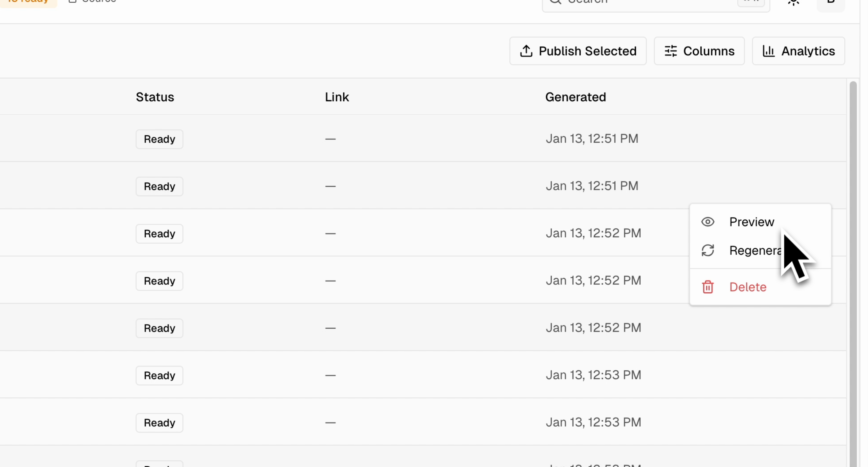Click the Status column header

(155, 97)
